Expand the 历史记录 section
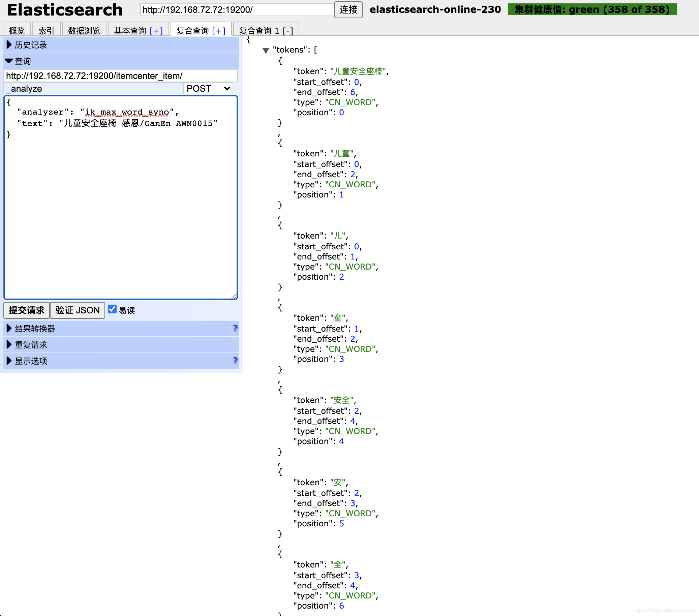 point(31,45)
